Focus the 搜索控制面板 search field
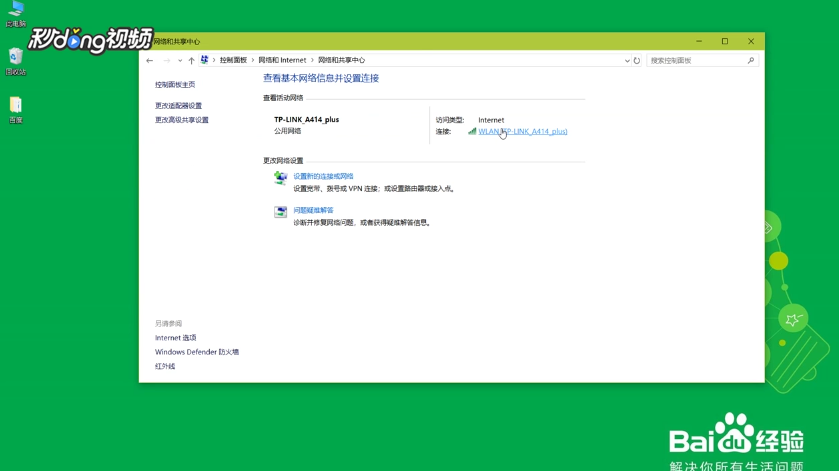This screenshot has height=471, width=839. (x=702, y=60)
